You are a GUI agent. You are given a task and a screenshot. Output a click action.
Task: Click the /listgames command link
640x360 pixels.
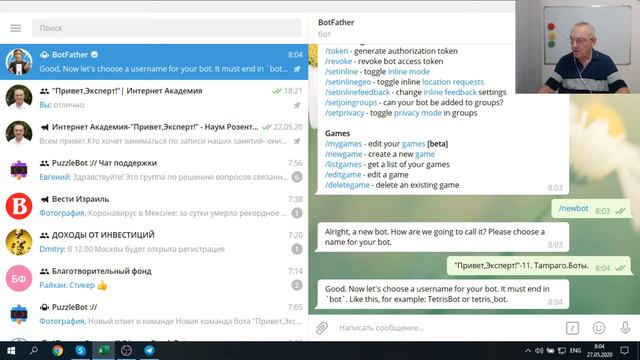point(343,164)
